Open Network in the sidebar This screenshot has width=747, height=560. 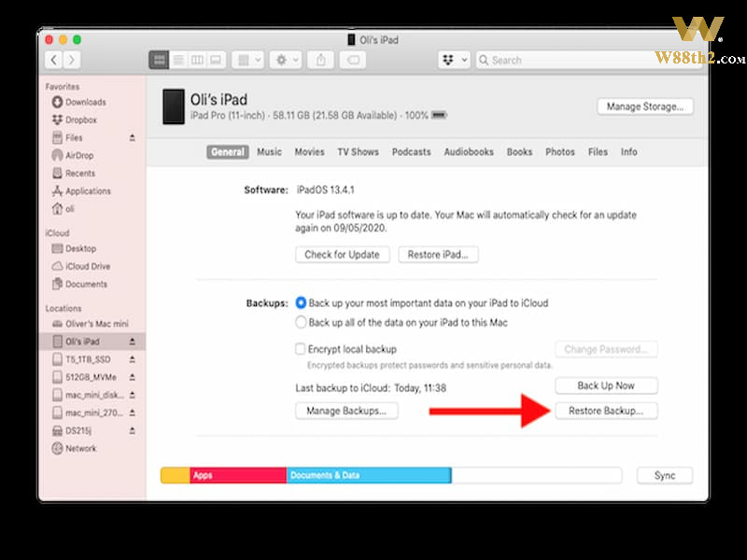pos(74,449)
